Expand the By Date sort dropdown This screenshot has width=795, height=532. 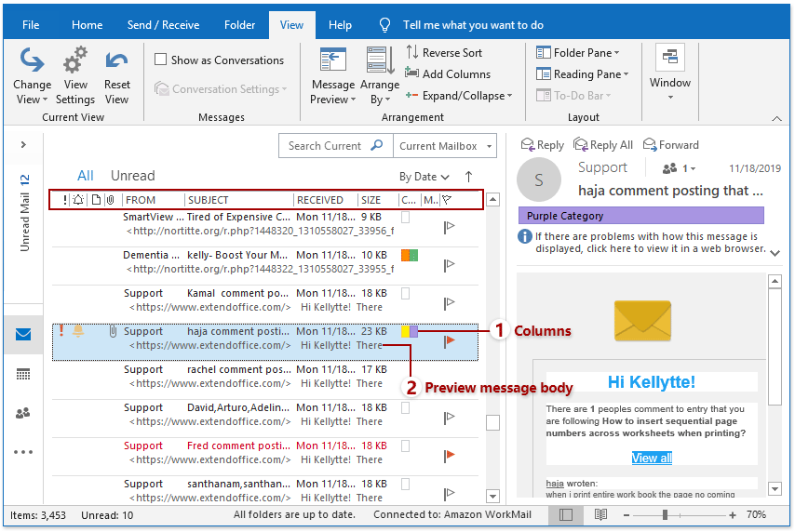424,177
